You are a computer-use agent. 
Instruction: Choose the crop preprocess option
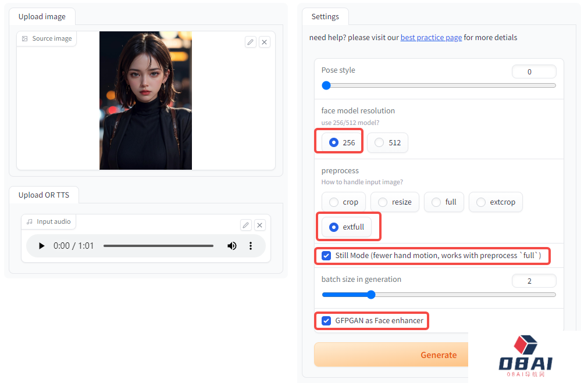[334, 202]
